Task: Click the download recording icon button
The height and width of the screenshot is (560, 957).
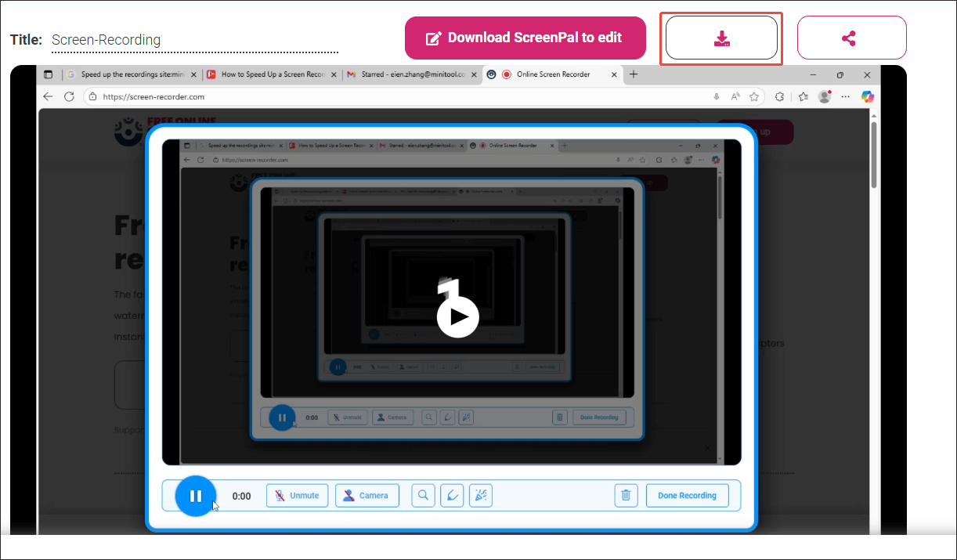Action: [721, 38]
